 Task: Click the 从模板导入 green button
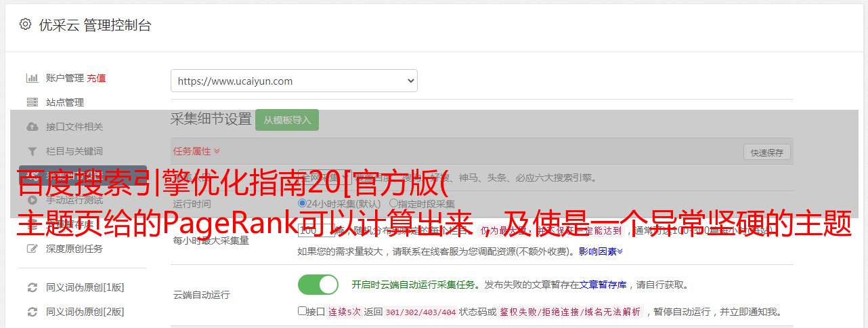point(287,120)
